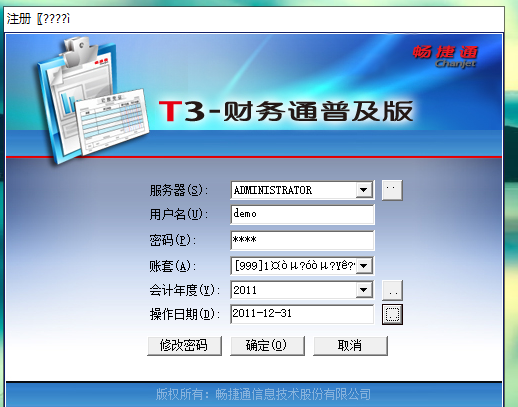Click the 账套(A) field label
The width and height of the screenshot is (518, 407).
click(172, 266)
